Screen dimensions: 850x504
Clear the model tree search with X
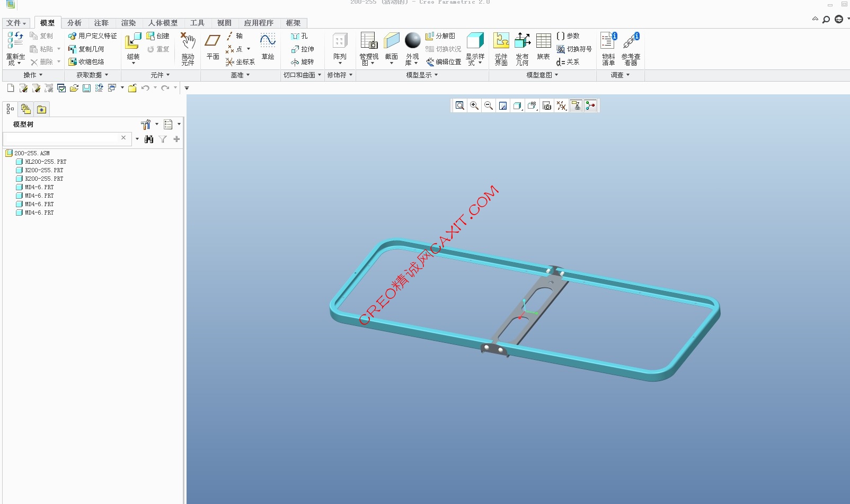123,138
